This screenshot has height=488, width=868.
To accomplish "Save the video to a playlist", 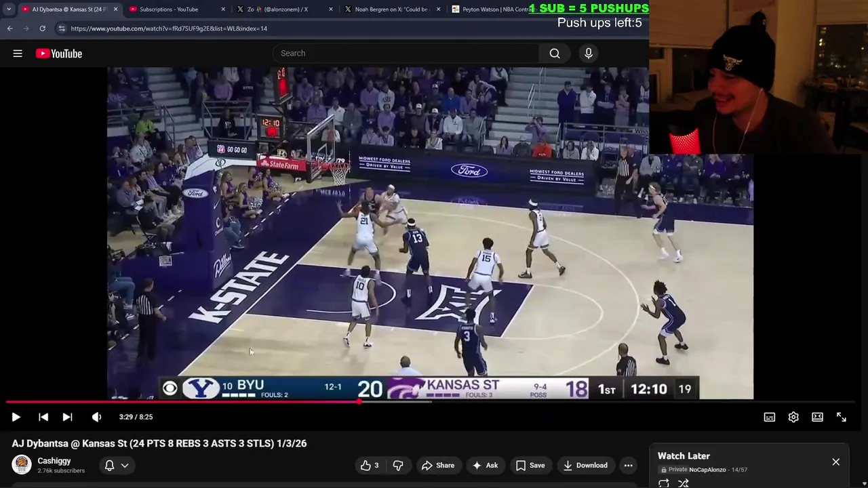I will coord(530,465).
